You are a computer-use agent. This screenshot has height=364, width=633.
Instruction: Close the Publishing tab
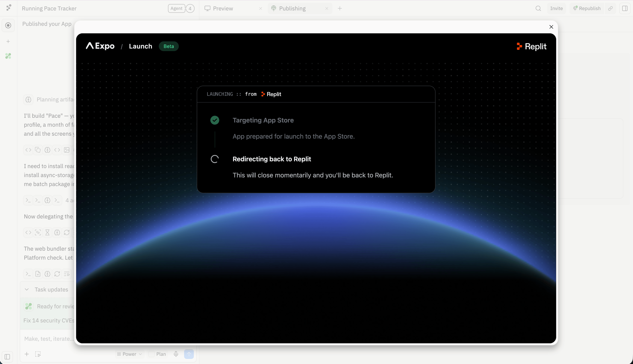click(x=327, y=8)
